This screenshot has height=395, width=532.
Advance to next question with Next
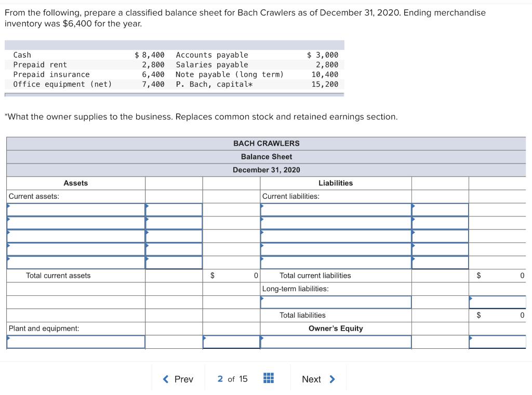point(318,379)
